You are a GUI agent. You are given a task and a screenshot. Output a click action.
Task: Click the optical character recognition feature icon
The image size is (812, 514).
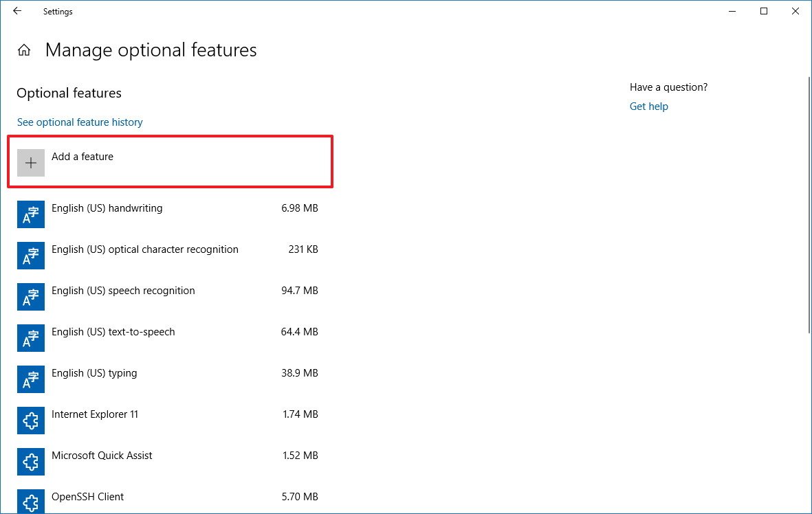click(x=31, y=256)
